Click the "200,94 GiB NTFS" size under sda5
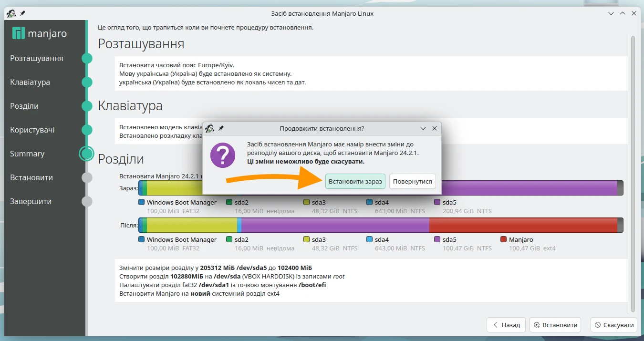644x341 pixels. click(467, 211)
